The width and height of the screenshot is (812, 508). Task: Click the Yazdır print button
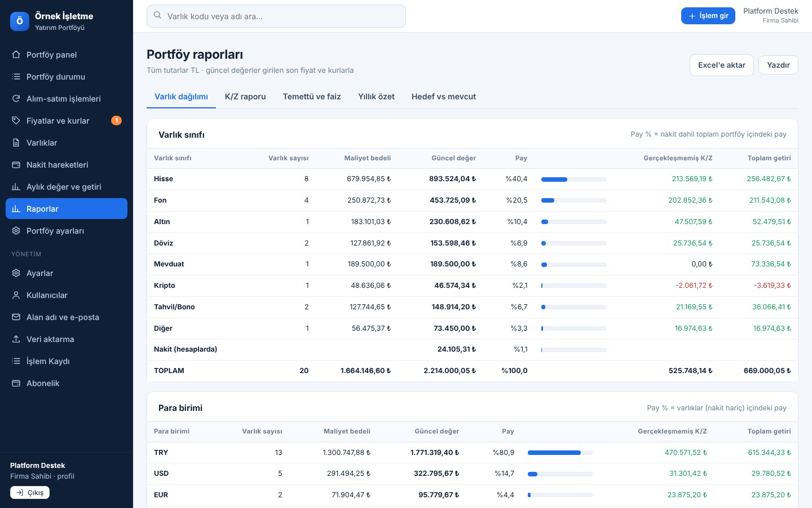pyautogui.click(x=778, y=65)
